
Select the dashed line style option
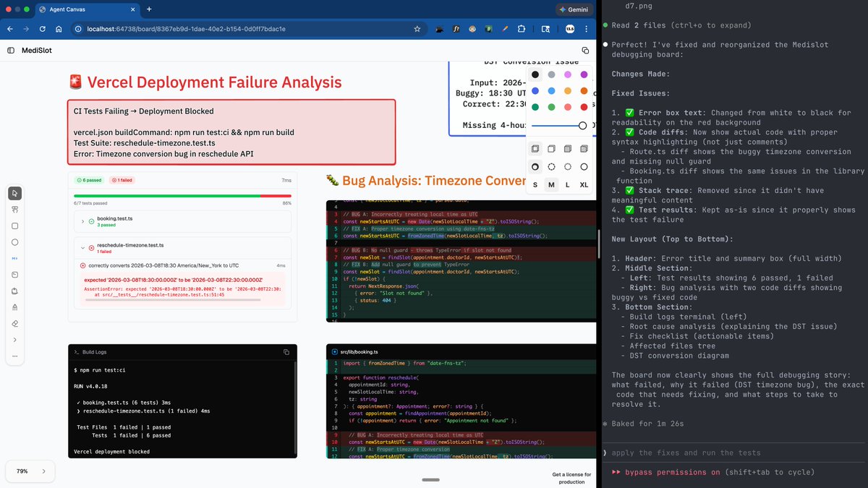[x=551, y=167]
